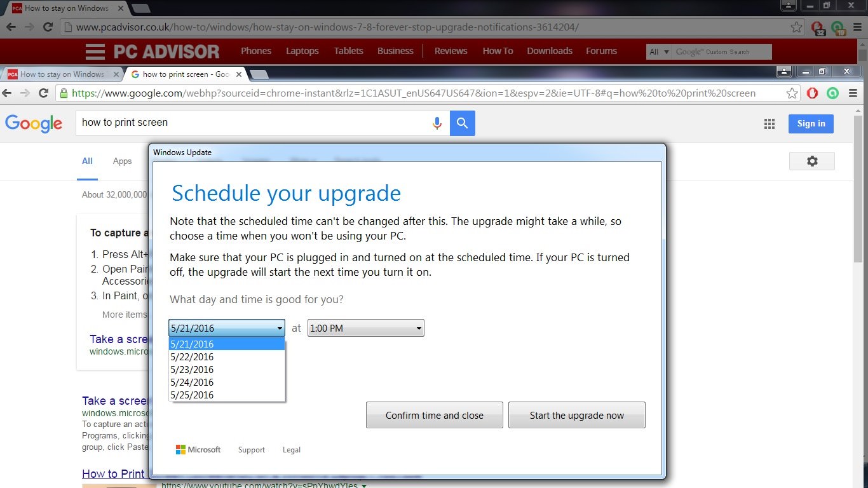Open the time dropdown showing 1:00 PM
The image size is (868, 488).
pyautogui.click(x=366, y=328)
